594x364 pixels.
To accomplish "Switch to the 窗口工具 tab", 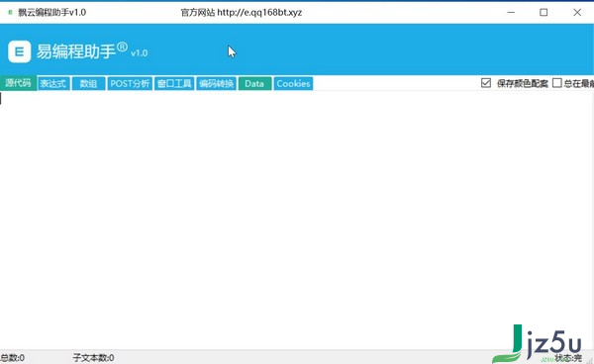I will 174,84.
